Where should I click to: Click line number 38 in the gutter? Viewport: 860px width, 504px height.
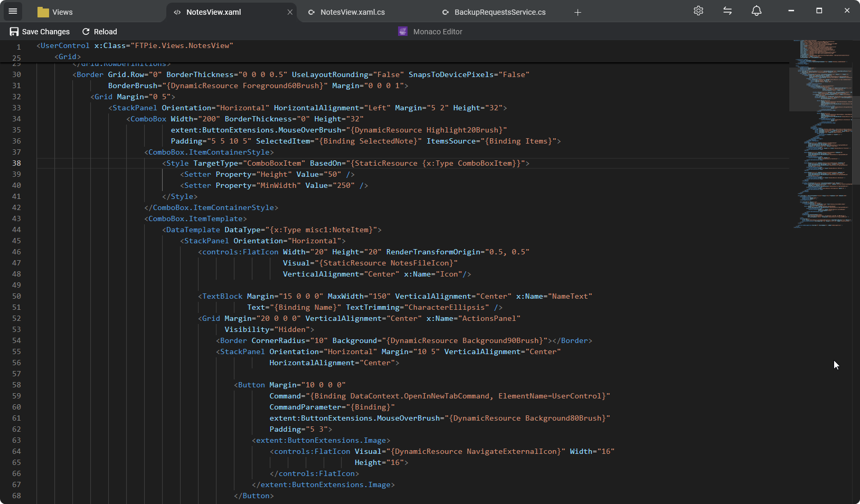pyautogui.click(x=16, y=163)
